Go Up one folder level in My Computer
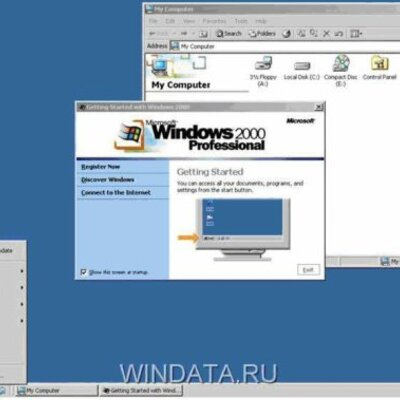The image size is (400, 400). [x=203, y=34]
